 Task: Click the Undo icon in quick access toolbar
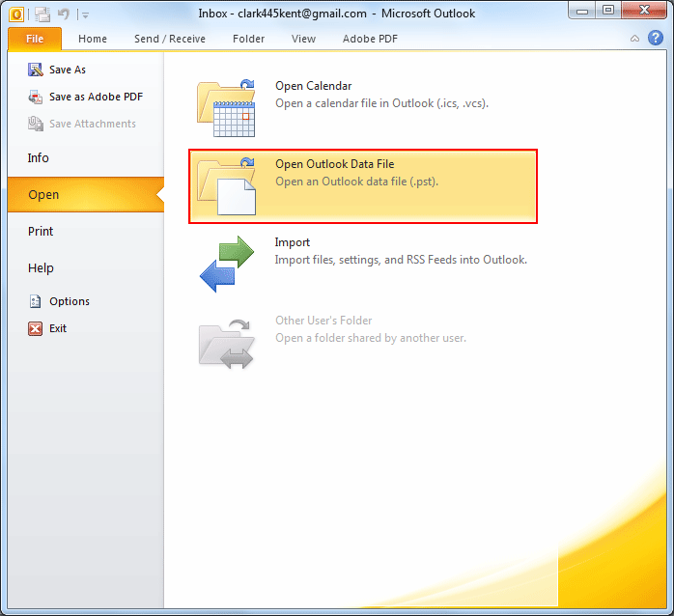coord(63,14)
